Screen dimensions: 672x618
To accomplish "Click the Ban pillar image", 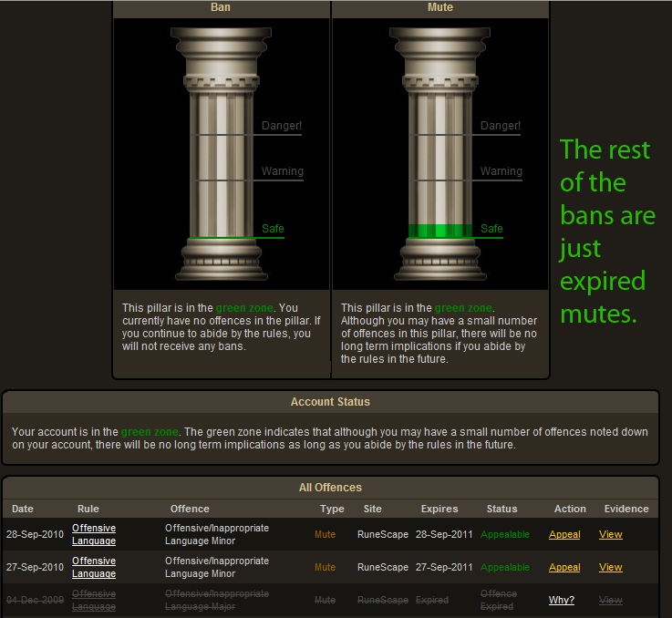I will (222, 154).
